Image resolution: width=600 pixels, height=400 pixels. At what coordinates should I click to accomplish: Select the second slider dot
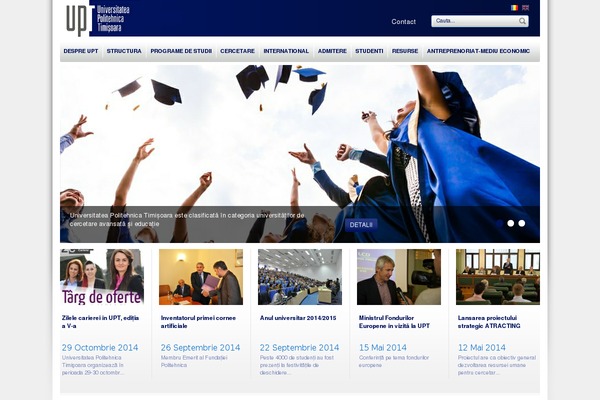tap(510, 223)
